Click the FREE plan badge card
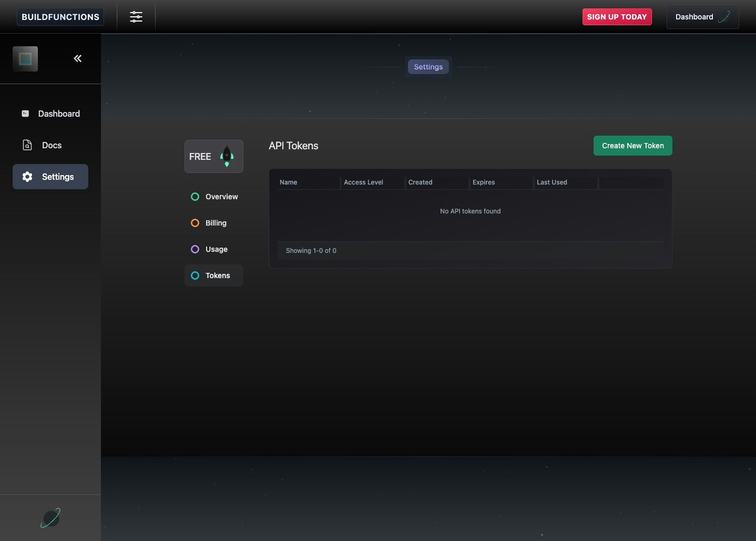The image size is (756, 541). [213, 156]
